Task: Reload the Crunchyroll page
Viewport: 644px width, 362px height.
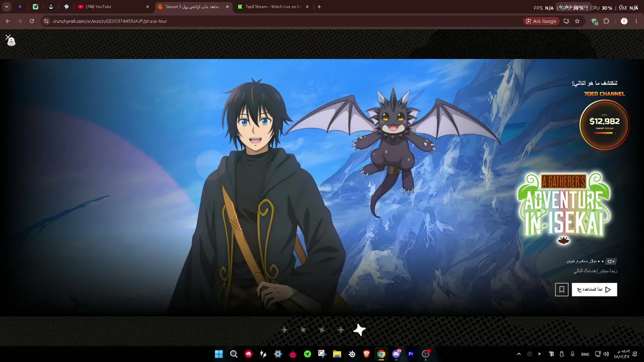Action: pos(32,21)
